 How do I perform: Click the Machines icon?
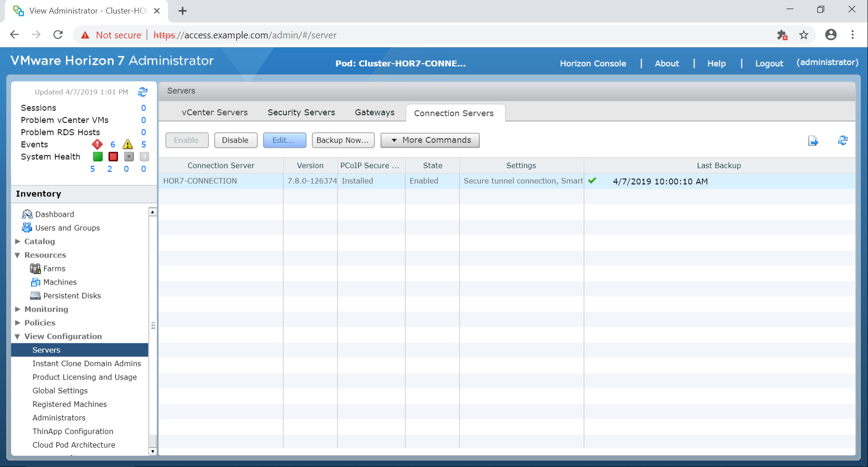pos(35,282)
